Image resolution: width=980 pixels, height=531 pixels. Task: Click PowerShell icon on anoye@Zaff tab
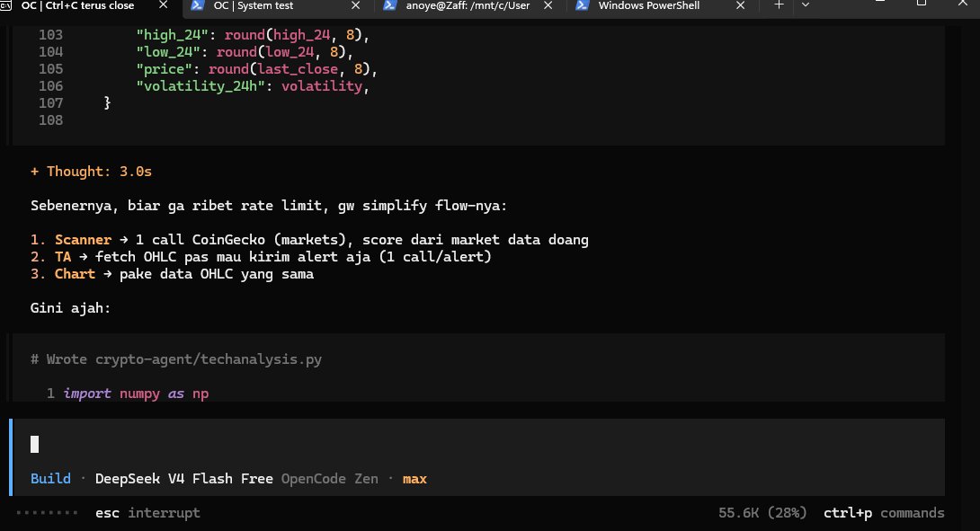tap(389, 5)
